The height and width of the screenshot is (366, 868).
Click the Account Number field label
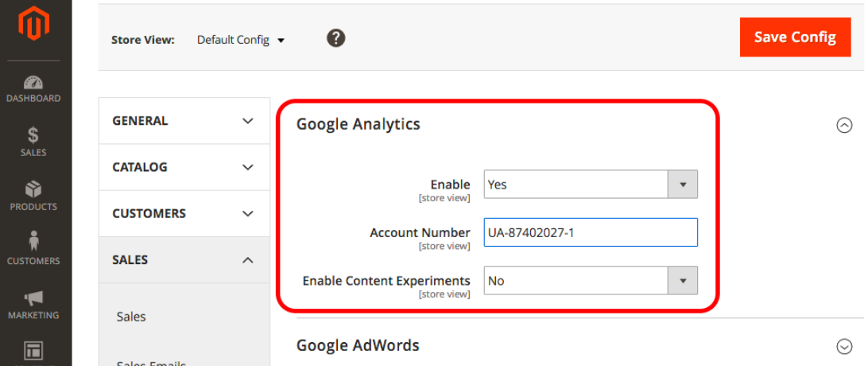point(420,232)
